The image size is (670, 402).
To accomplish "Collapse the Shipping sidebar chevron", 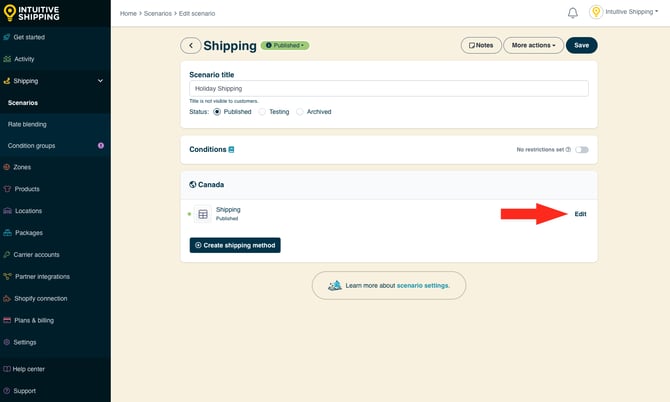I will (x=100, y=81).
